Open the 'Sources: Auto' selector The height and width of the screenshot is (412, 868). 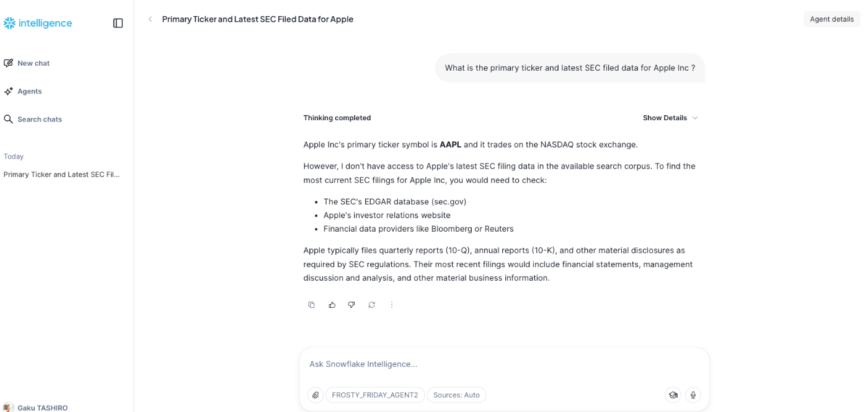(x=456, y=395)
